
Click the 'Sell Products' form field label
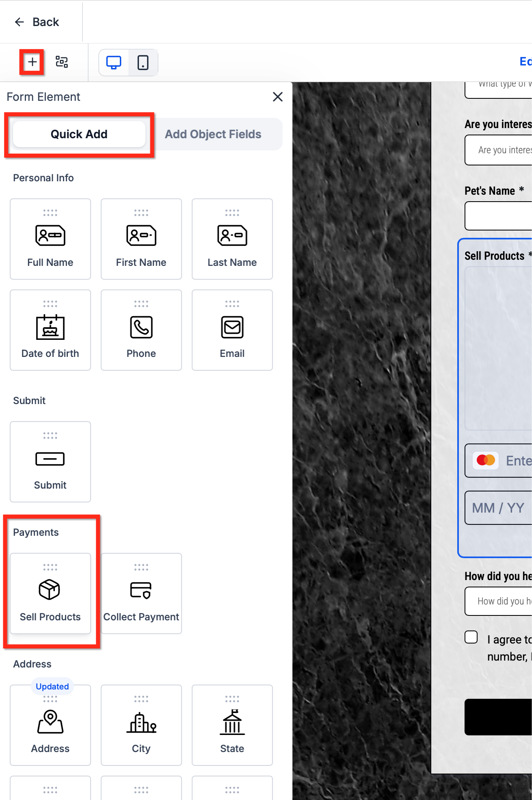(x=495, y=256)
